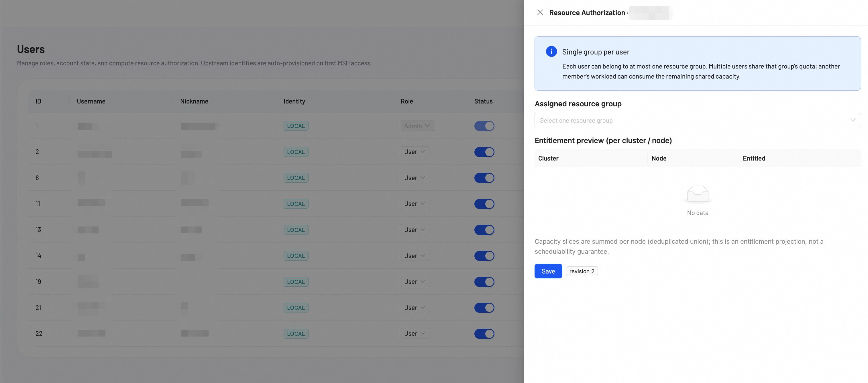Open Admin role dropdown for user 1

pos(417,126)
